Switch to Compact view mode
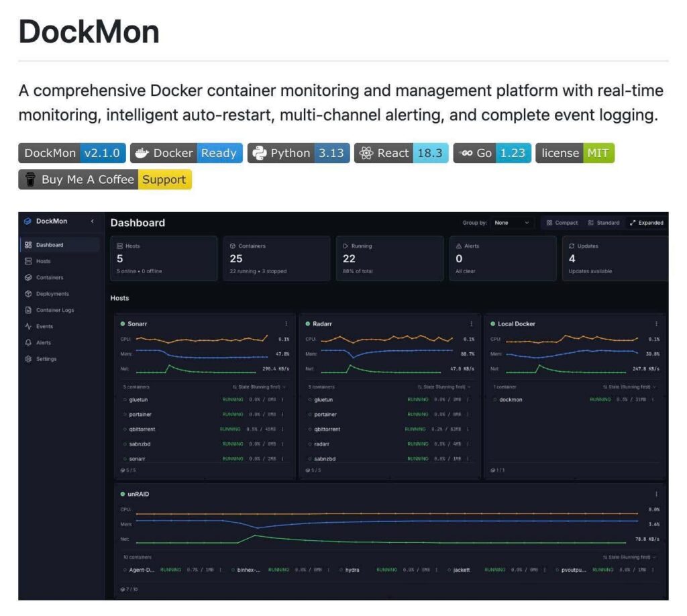The image size is (687, 616). 562,223
